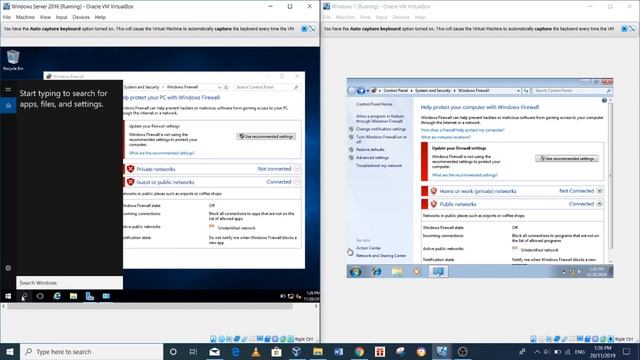Open Windows Explorer folder on Windows 7 taskbar
The width and height of the screenshot is (640, 360).
(397, 271)
